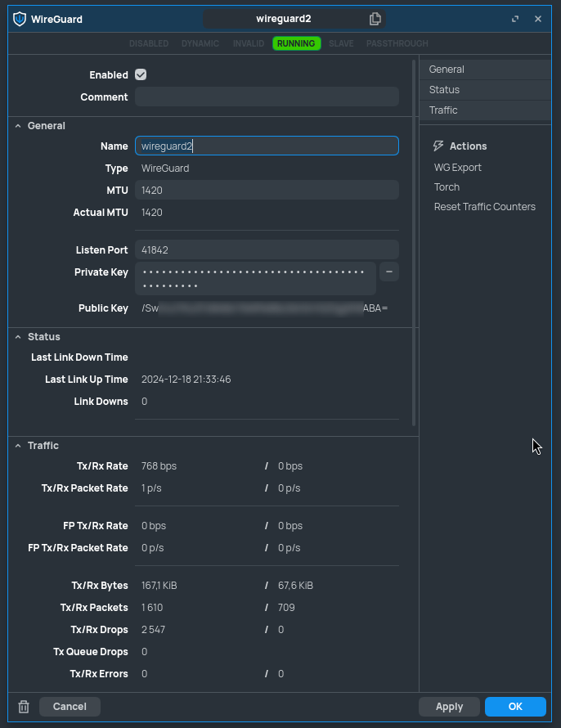Viewport: 561px width, 728px height.
Task: Open the Torch action
Action: 447,187
